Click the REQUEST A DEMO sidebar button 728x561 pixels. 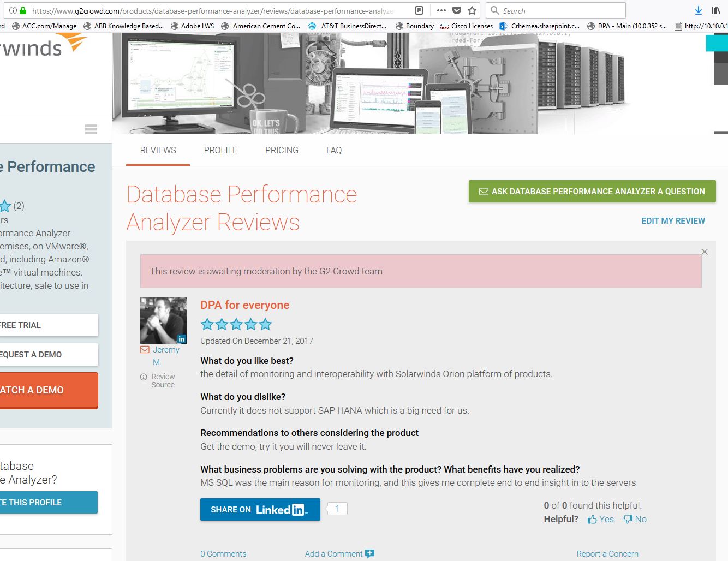click(49, 355)
